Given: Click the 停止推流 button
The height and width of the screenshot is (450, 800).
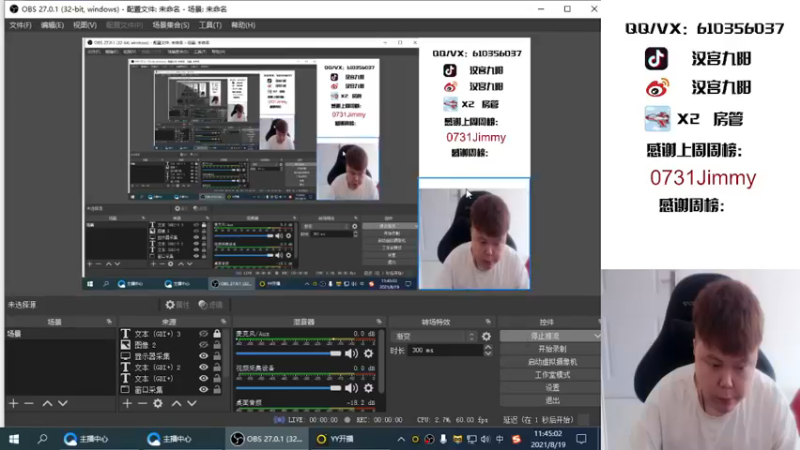Looking at the screenshot, I should (545, 336).
